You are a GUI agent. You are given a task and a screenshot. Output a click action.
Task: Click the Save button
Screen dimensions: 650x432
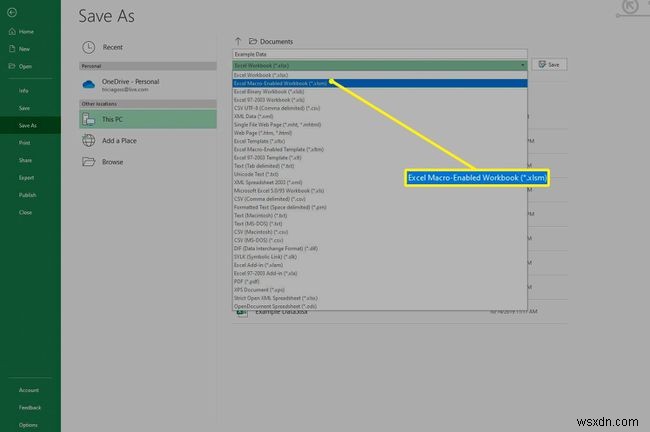[x=549, y=65]
